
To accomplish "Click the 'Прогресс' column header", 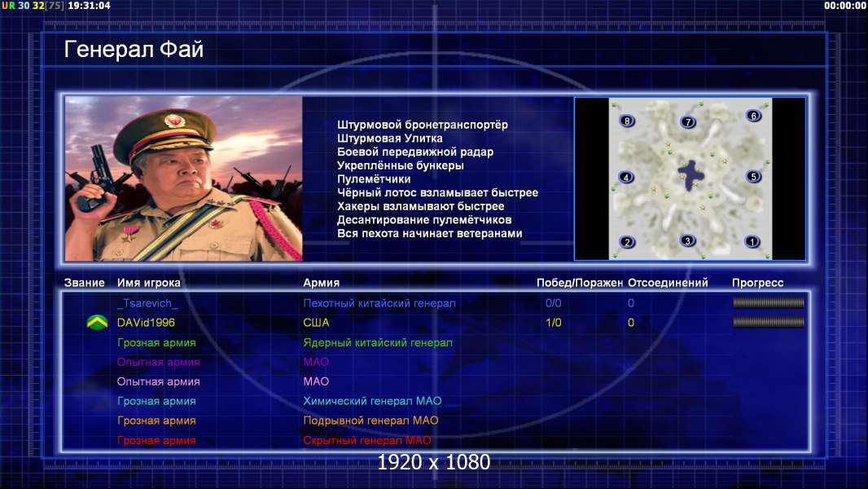I will pos(757,283).
